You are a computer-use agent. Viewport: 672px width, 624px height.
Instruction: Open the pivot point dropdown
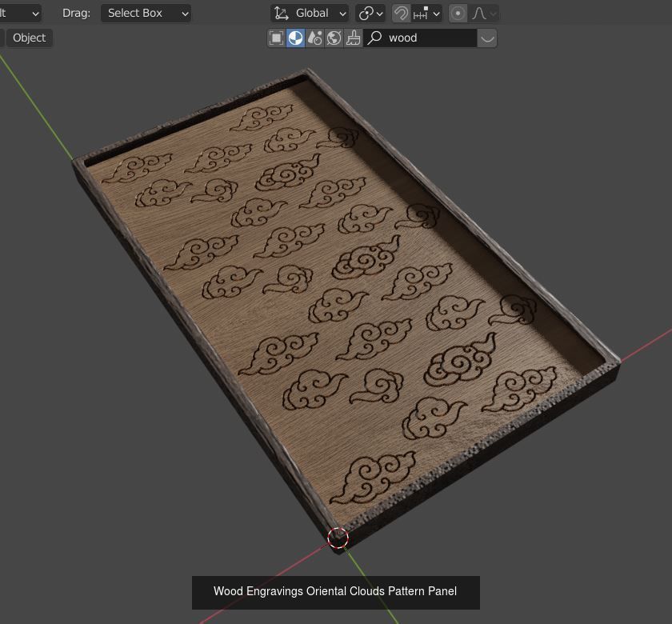tap(370, 14)
